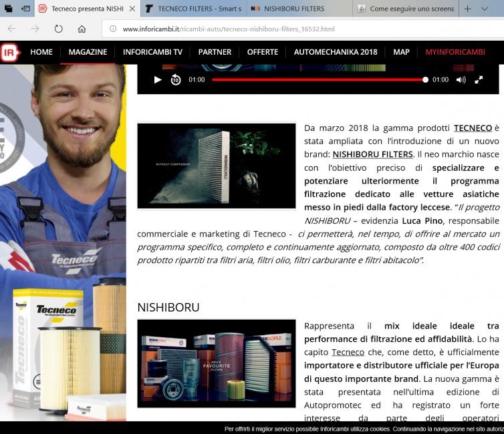
Task: Open the tab list chevron
Action: click(x=485, y=9)
